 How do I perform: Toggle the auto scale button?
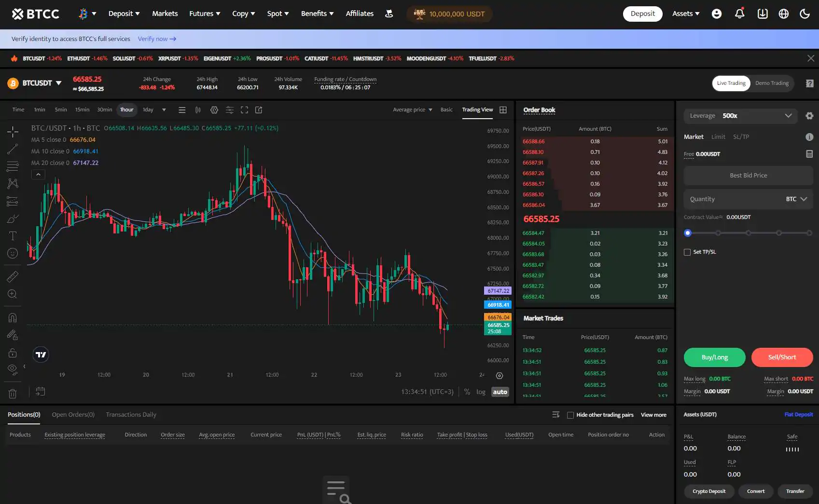pyautogui.click(x=500, y=392)
